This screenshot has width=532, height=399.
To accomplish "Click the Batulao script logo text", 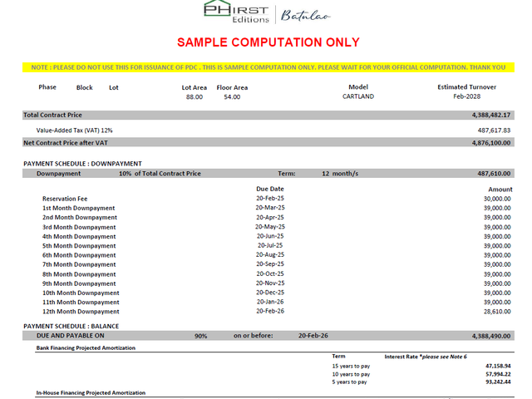I will (x=305, y=16).
